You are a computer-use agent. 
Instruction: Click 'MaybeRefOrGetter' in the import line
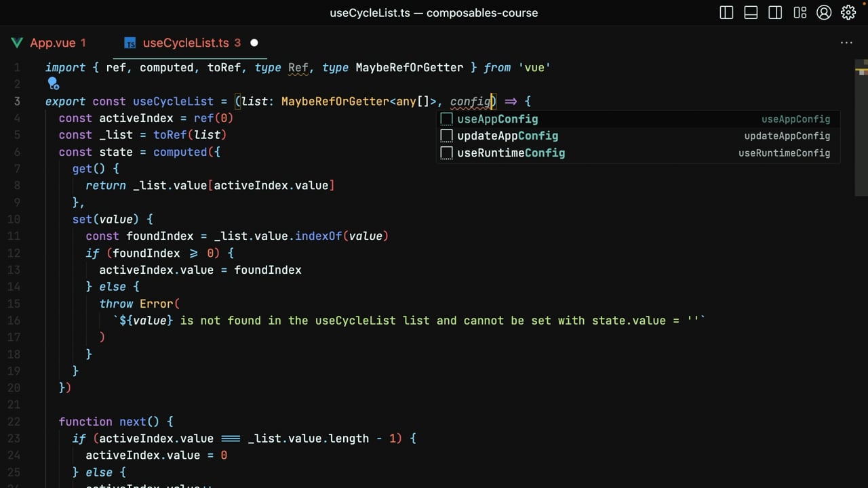point(410,68)
